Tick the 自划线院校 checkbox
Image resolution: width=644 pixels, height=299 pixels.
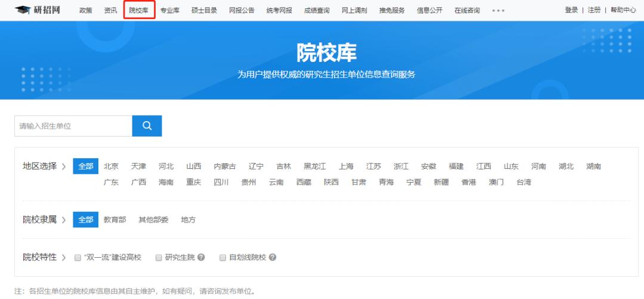click(x=222, y=258)
